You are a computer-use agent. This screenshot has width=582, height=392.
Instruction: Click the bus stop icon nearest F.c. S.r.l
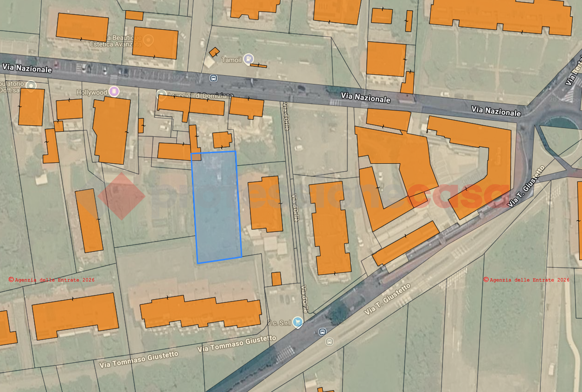point(322,332)
